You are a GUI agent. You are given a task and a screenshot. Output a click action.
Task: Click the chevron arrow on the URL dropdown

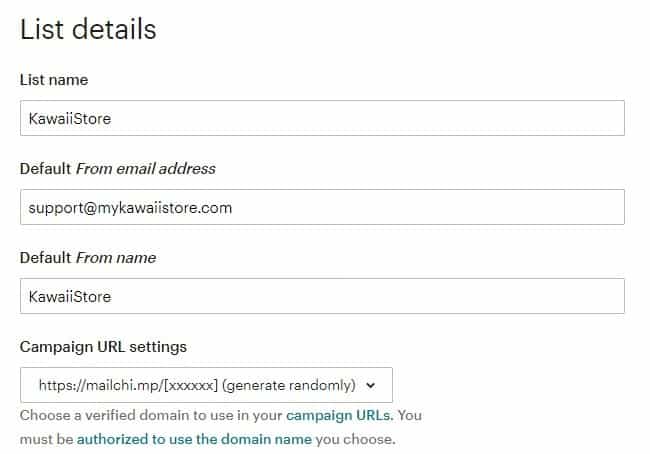(x=371, y=385)
